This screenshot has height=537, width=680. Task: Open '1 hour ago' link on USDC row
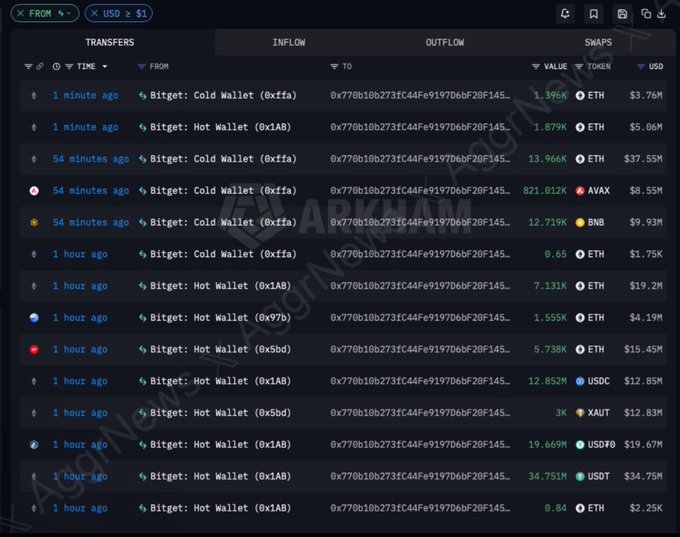pos(80,381)
